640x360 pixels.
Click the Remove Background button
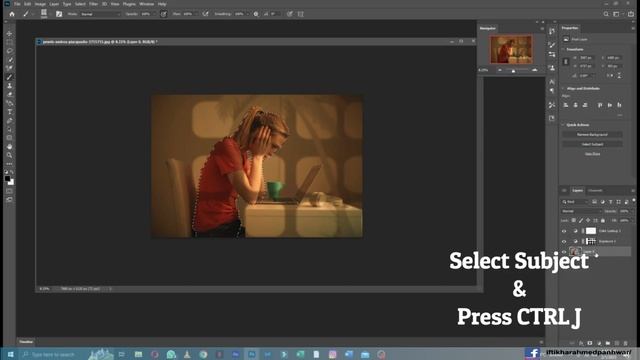pos(592,134)
